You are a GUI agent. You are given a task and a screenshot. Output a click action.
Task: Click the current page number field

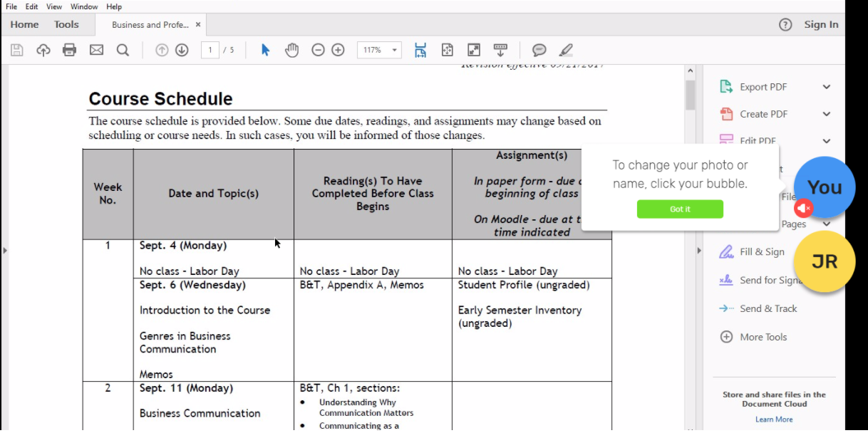210,50
